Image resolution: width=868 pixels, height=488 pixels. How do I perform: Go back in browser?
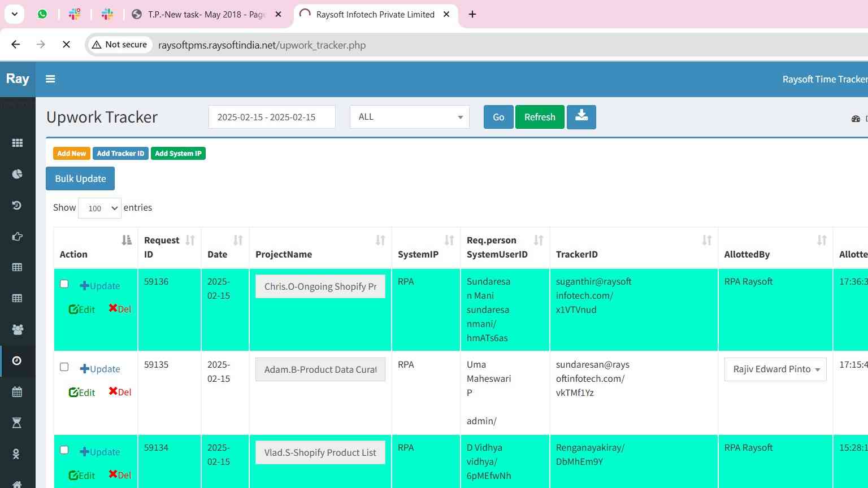click(x=16, y=45)
